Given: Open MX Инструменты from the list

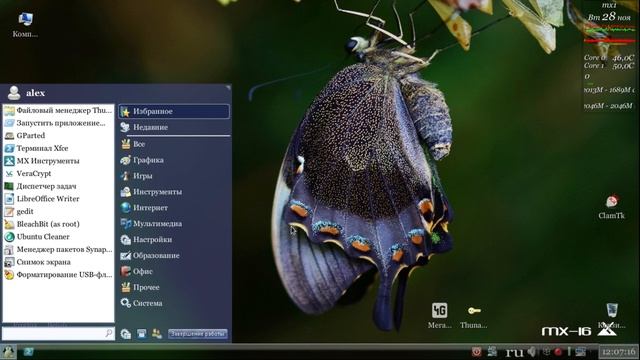Looking at the screenshot, I should point(58,161).
